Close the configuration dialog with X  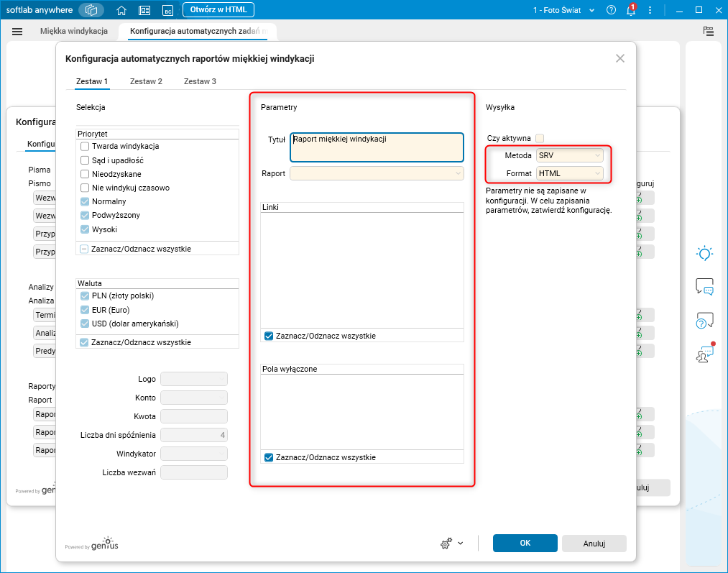click(x=619, y=58)
